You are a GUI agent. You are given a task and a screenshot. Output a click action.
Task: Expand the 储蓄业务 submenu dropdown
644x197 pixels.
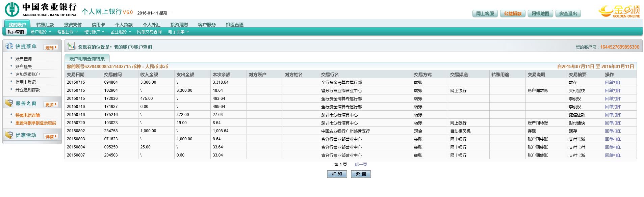click(67, 32)
